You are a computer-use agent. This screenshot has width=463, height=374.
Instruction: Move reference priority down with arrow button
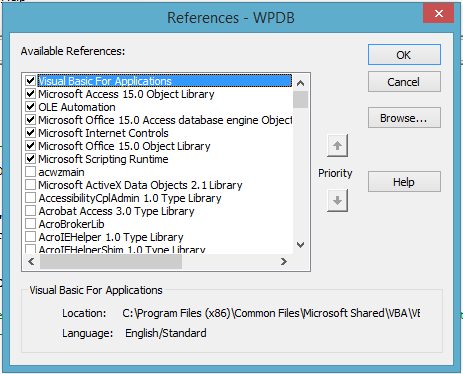337,201
